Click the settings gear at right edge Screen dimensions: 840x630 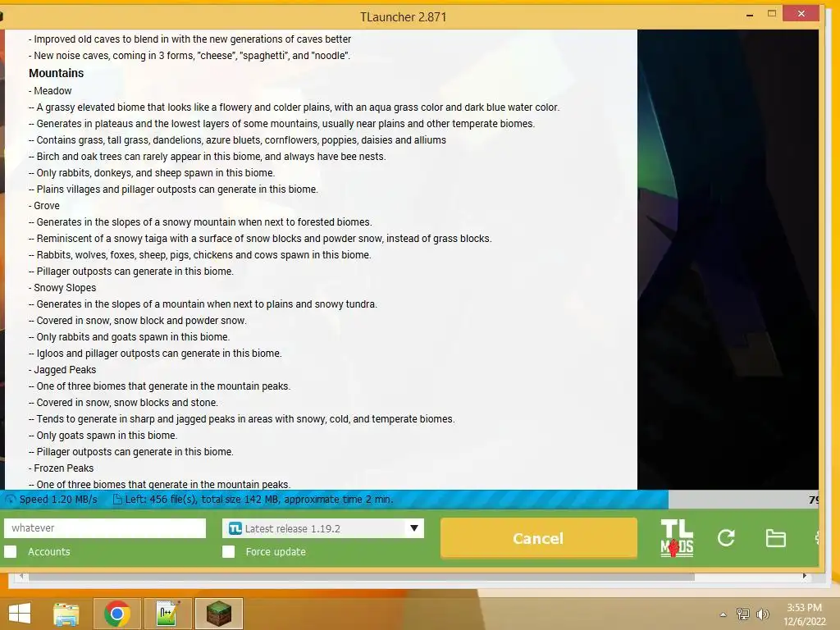[816, 537]
